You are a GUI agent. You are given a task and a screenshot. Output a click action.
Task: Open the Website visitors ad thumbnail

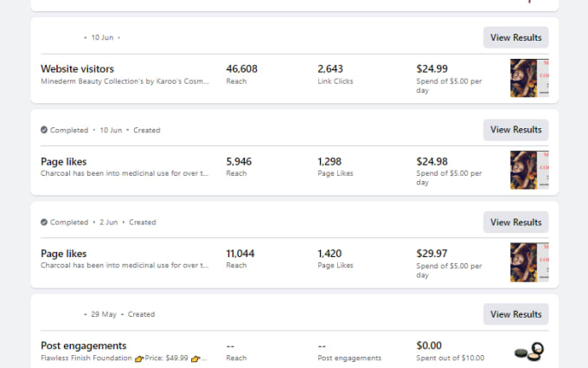coord(529,78)
